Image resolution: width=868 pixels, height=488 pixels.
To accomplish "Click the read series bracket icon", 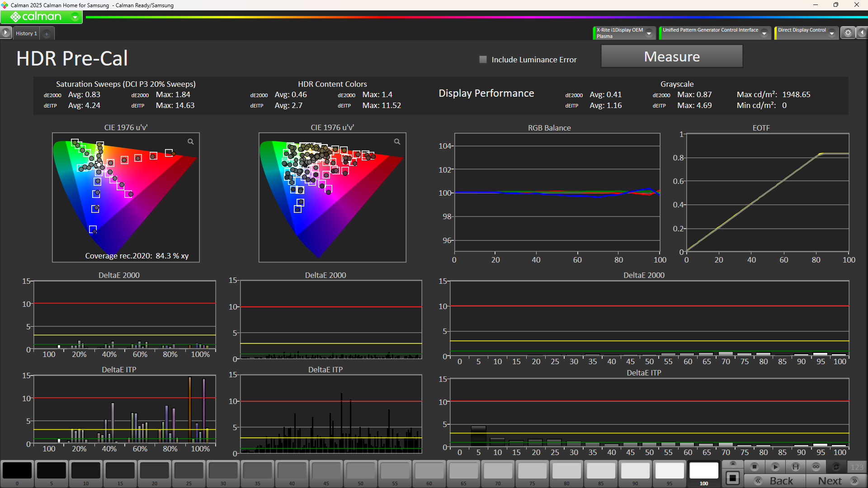I will point(796,467).
